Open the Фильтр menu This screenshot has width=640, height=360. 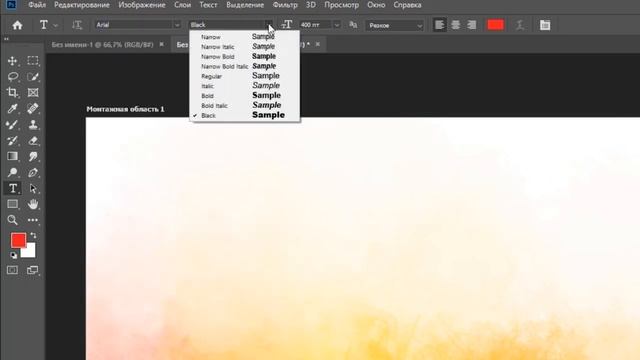click(285, 5)
